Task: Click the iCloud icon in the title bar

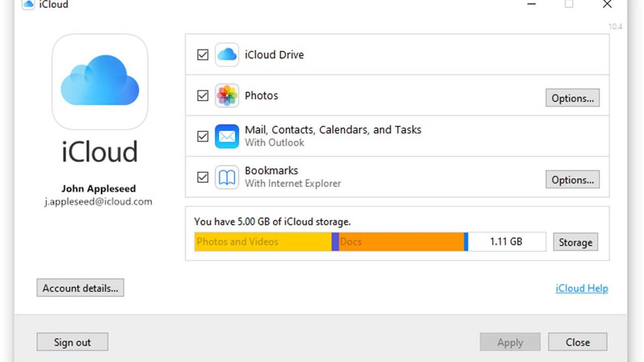Action: pos(28,4)
